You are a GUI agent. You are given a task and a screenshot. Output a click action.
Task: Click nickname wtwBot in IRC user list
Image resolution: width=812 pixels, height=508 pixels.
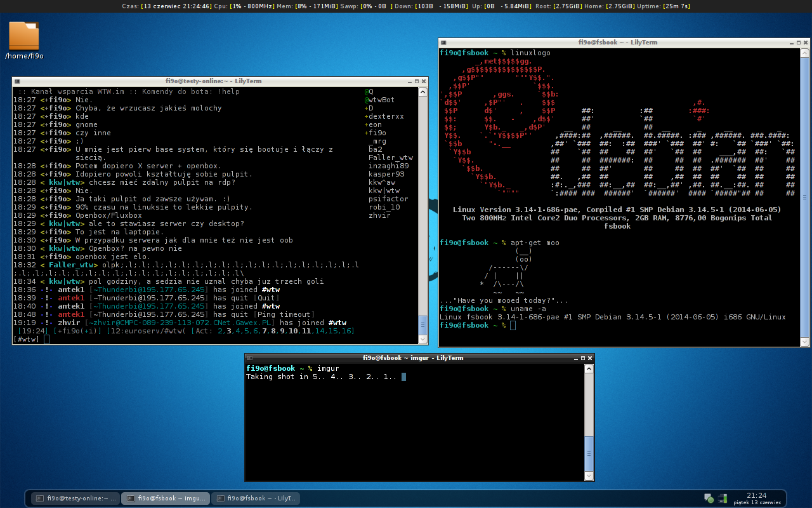click(x=381, y=100)
